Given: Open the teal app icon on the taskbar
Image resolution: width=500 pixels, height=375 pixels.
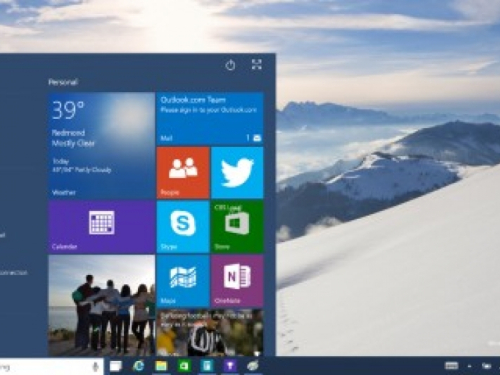Looking at the screenshot, I should 207,366.
